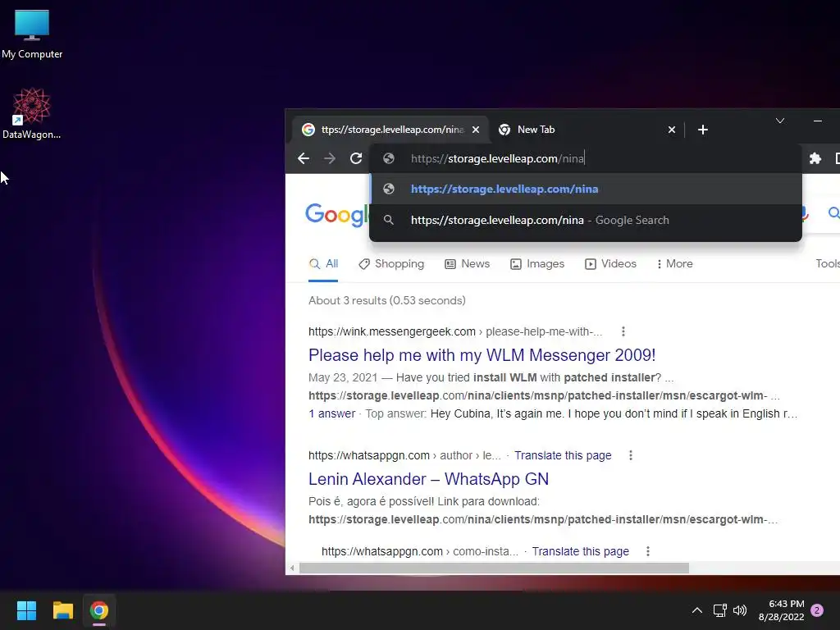Viewport: 840px width, 630px height.
Task: Click the Google search magnifier icon
Action: 833,213
